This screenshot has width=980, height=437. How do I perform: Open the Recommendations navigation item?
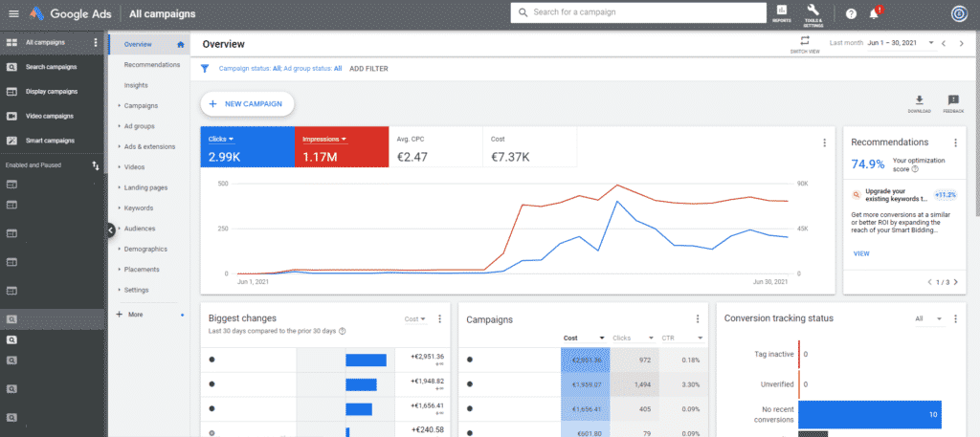point(152,64)
